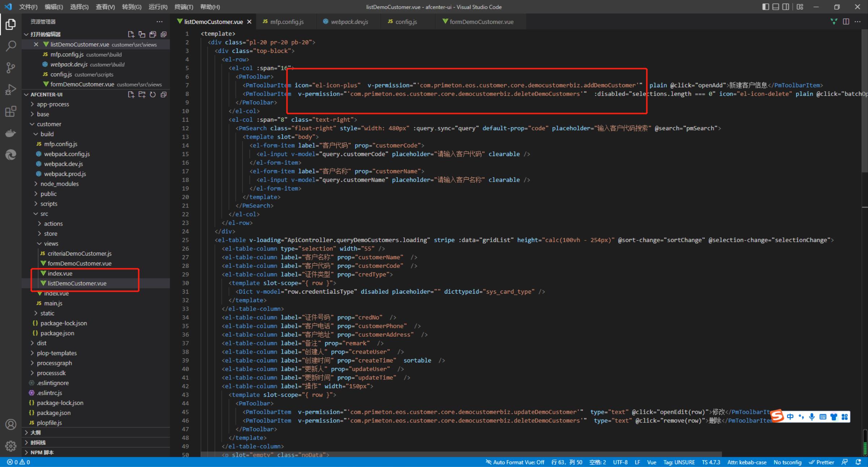This screenshot has width=868, height=467.
Task: Click the Accounts icon in activity bar
Action: [11, 424]
